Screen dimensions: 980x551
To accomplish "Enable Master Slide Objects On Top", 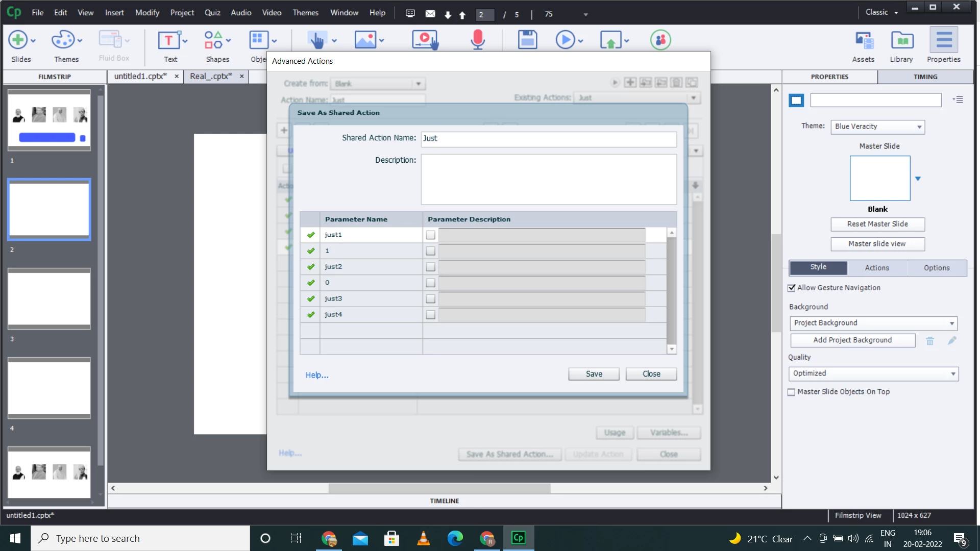I will pos(792,392).
